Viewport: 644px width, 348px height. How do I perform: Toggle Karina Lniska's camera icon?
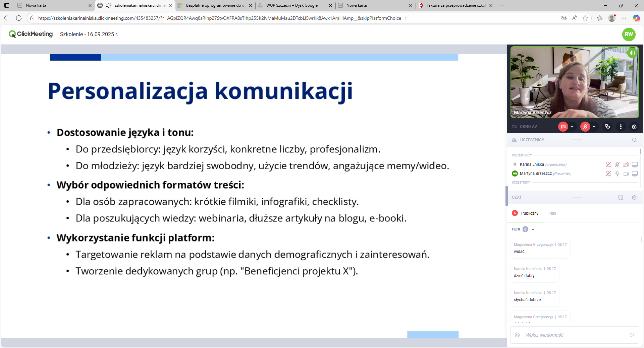[x=626, y=164]
